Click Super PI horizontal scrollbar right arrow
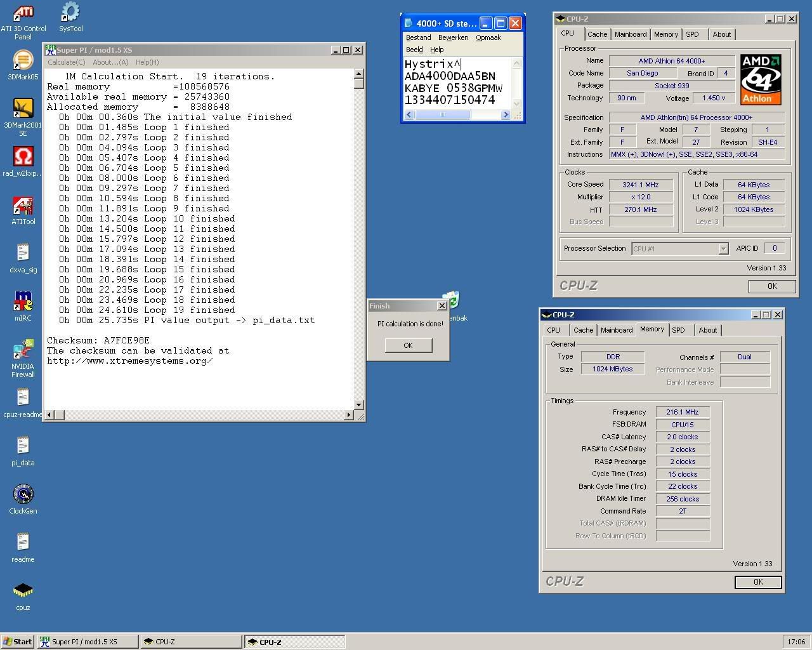This screenshot has height=650, width=812. (x=348, y=415)
